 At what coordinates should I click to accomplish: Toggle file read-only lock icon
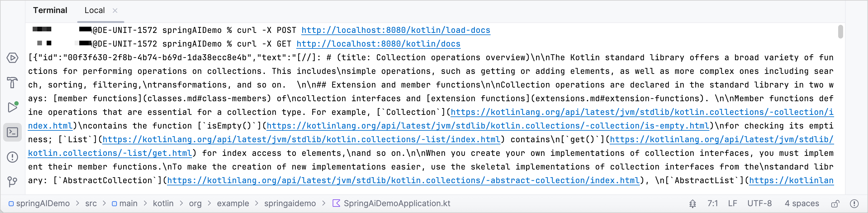[835, 204]
